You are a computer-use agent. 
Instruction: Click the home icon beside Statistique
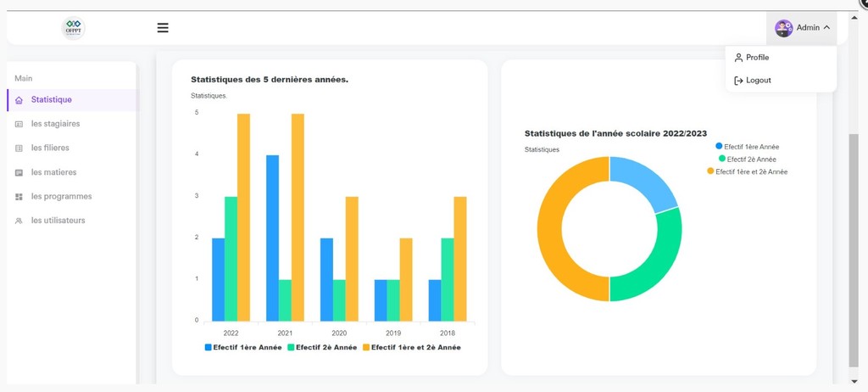tap(19, 100)
